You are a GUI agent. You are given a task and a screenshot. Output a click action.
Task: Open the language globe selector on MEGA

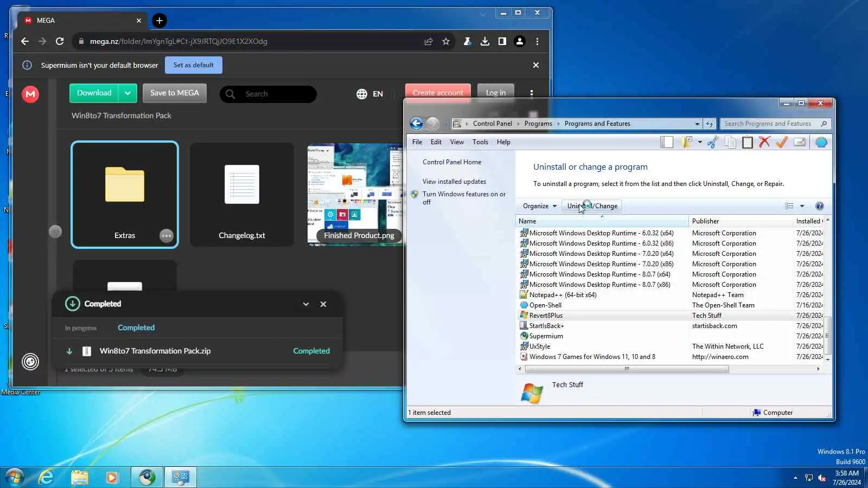point(370,94)
